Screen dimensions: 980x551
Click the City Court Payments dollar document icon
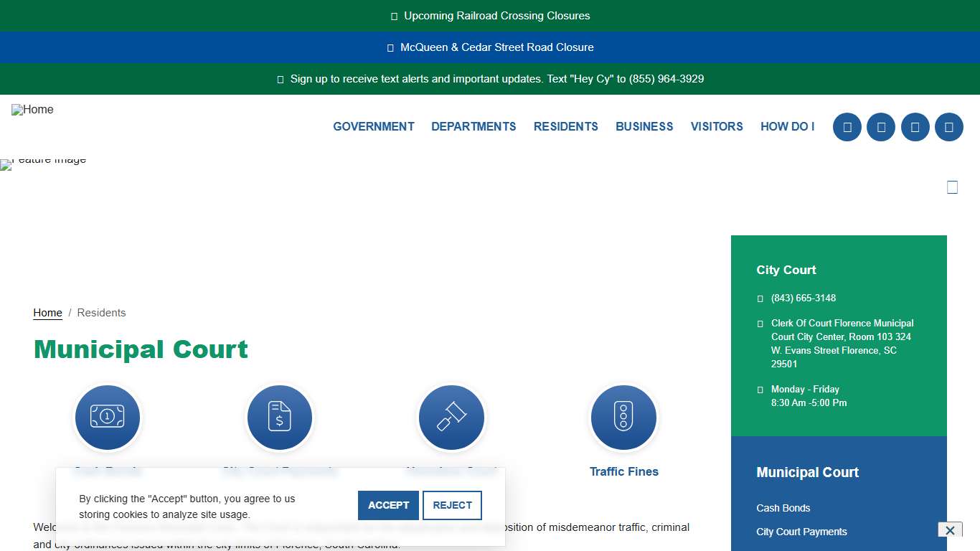point(280,418)
